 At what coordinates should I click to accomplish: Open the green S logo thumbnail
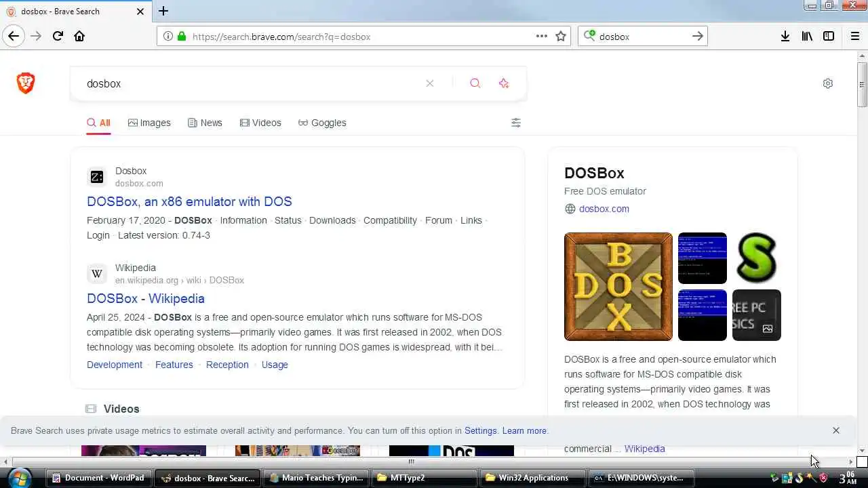(x=757, y=258)
